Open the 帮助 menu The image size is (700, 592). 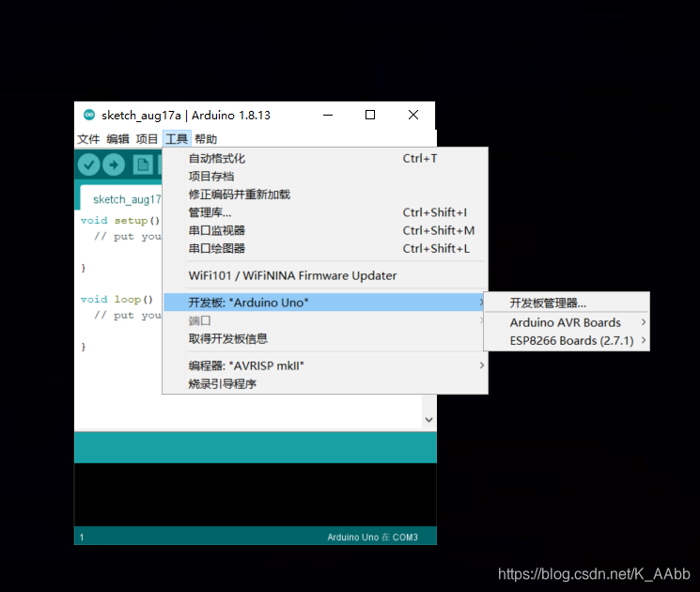click(206, 139)
